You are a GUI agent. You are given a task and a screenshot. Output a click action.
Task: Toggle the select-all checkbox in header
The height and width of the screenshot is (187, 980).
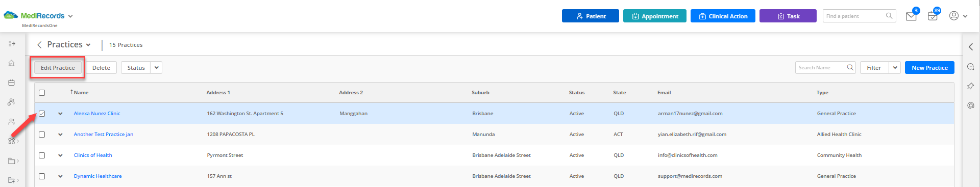42,93
